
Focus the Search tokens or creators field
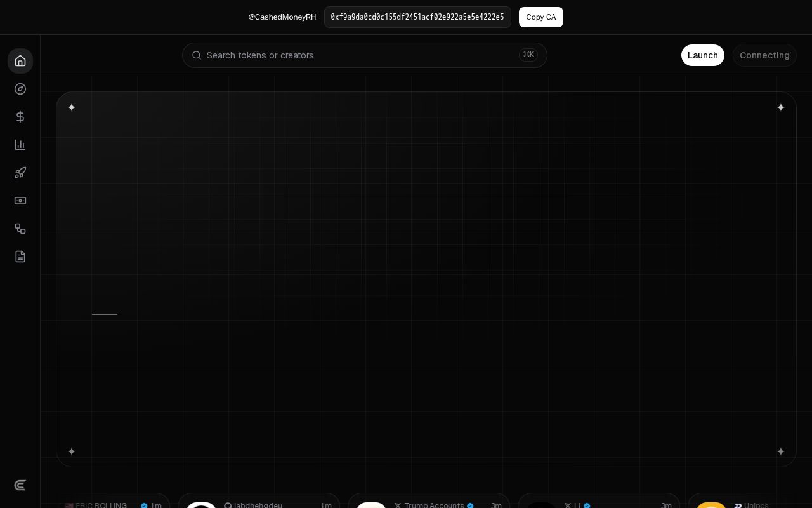click(x=365, y=55)
